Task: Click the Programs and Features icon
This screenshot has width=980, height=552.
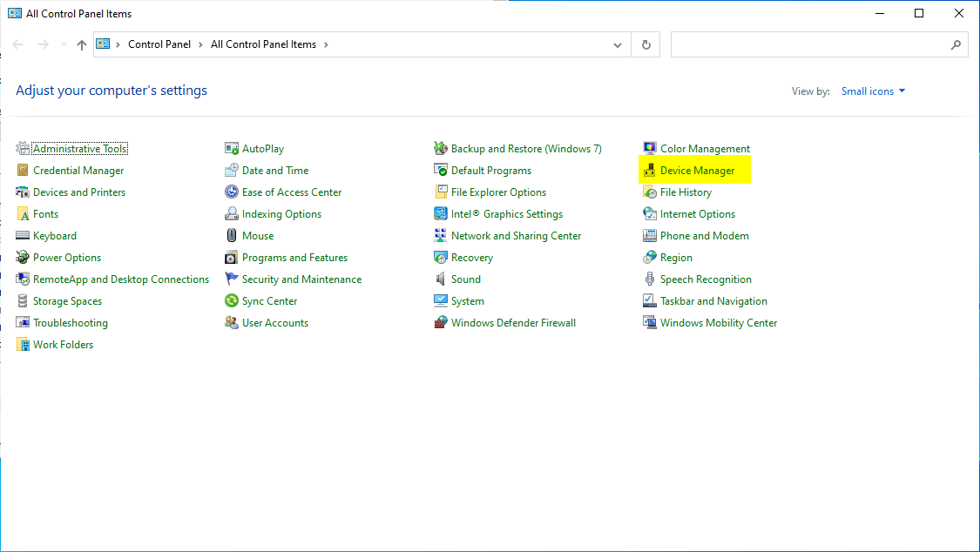Action: (231, 257)
